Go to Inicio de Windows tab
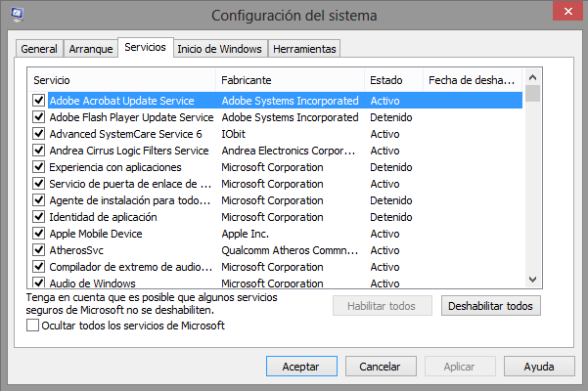Image resolution: width=588 pixels, height=392 pixels. 220,49
